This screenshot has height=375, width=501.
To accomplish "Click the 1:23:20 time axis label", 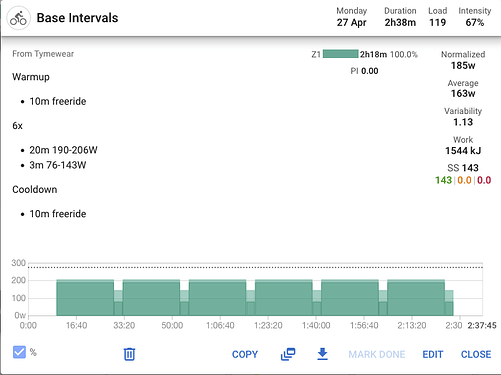I will coord(268,325).
